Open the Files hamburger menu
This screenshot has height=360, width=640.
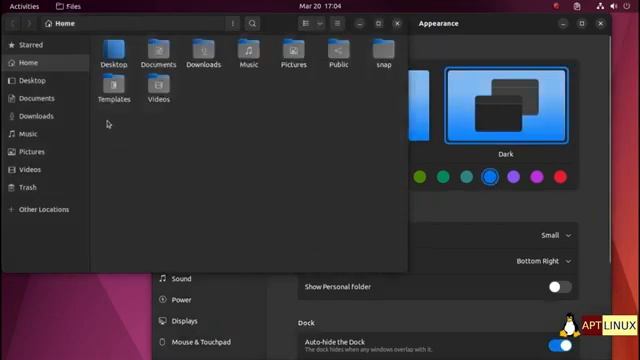coord(337,24)
